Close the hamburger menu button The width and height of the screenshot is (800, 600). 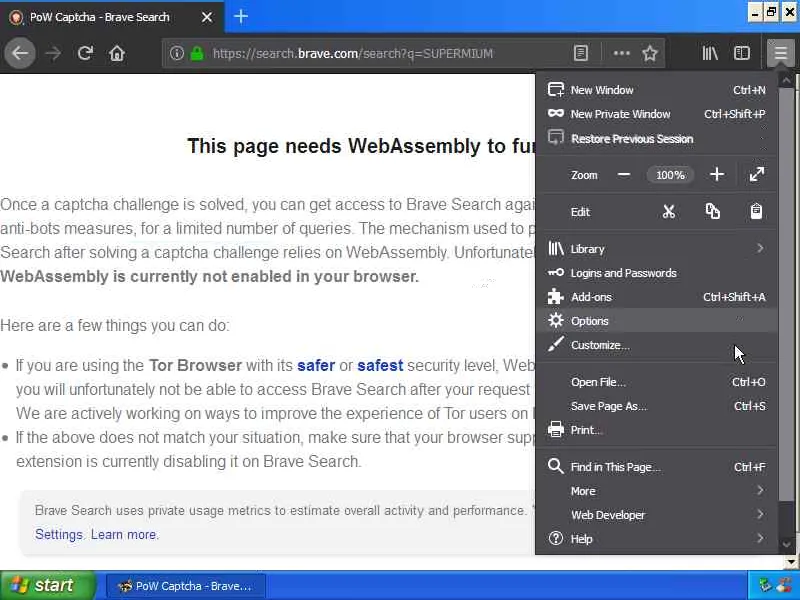click(x=780, y=53)
